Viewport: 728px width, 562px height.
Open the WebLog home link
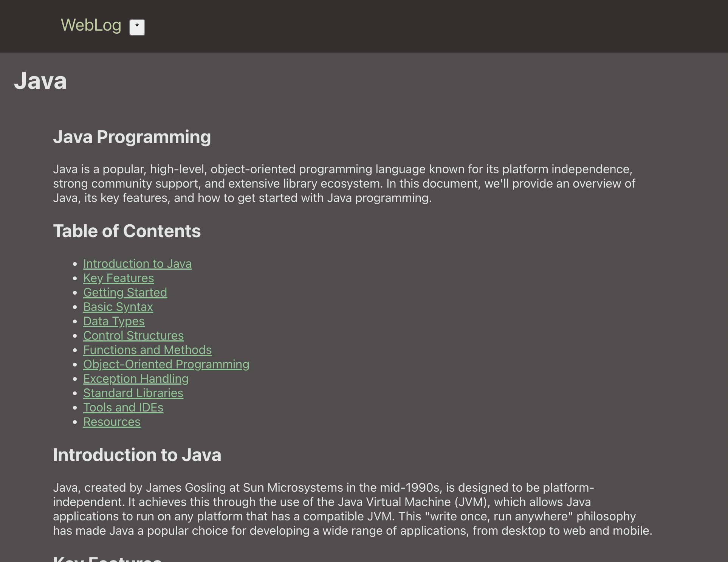(91, 25)
